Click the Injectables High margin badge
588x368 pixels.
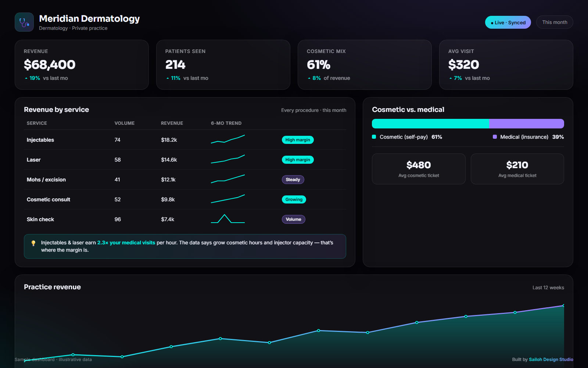coord(298,140)
